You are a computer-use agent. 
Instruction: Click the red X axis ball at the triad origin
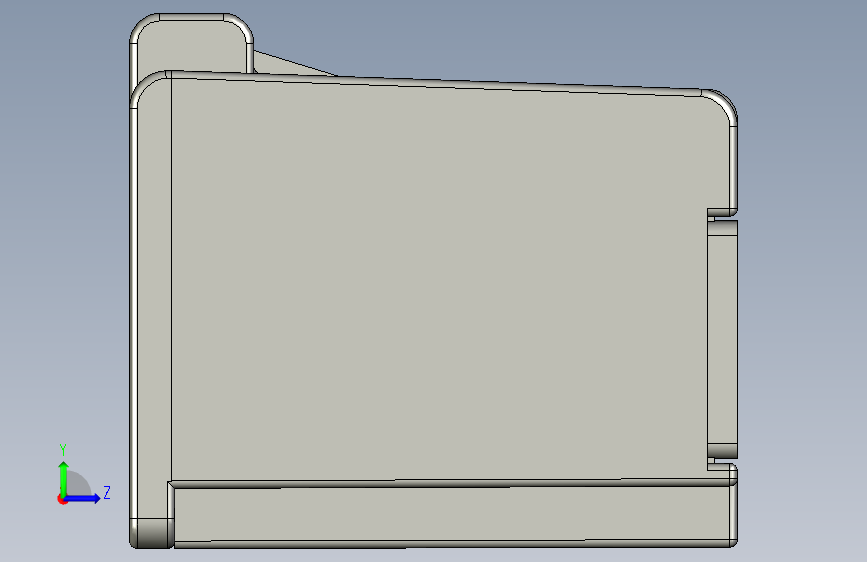point(62,499)
